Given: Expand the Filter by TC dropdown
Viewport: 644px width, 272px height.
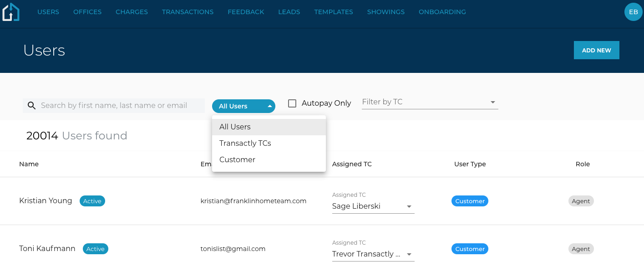Looking at the screenshot, I should coord(492,102).
